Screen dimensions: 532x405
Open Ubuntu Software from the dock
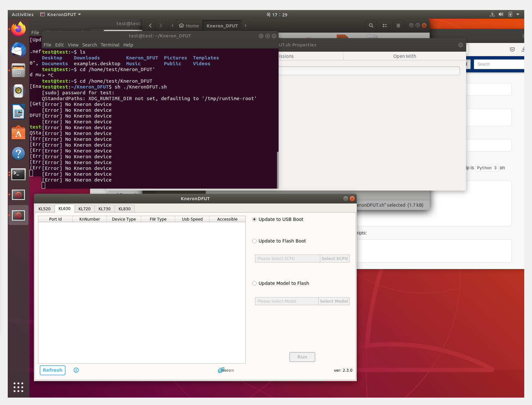tap(18, 132)
